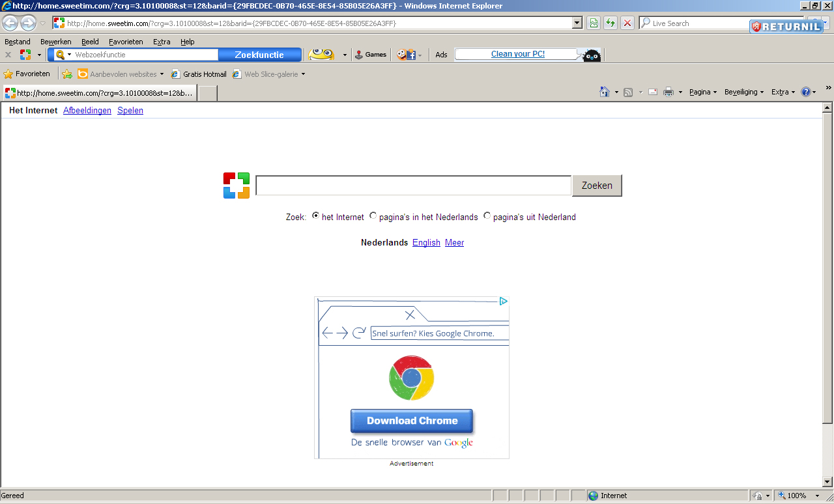This screenshot has height=504, width=834.
Task: Select "pagina's uit Nederland" radio option
Action: pos(487,216)
